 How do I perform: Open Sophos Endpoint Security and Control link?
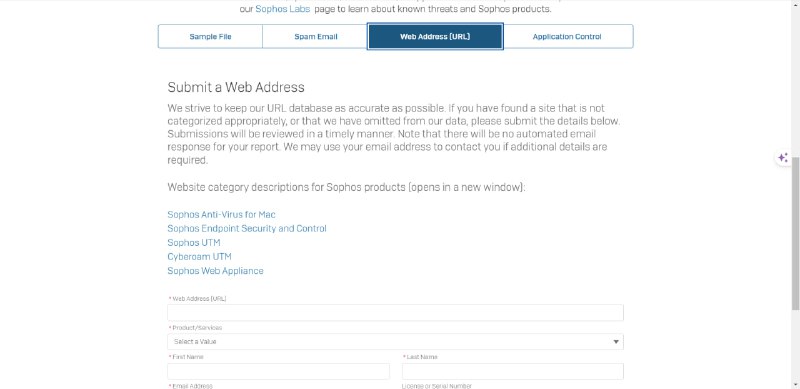pos(247,228)
